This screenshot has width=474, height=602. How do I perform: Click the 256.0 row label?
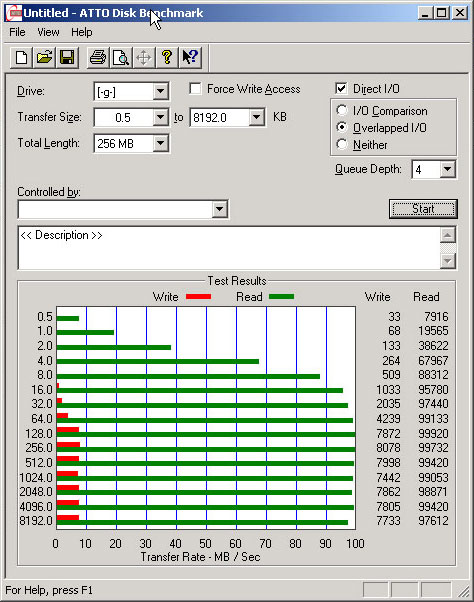coord(39,448)
